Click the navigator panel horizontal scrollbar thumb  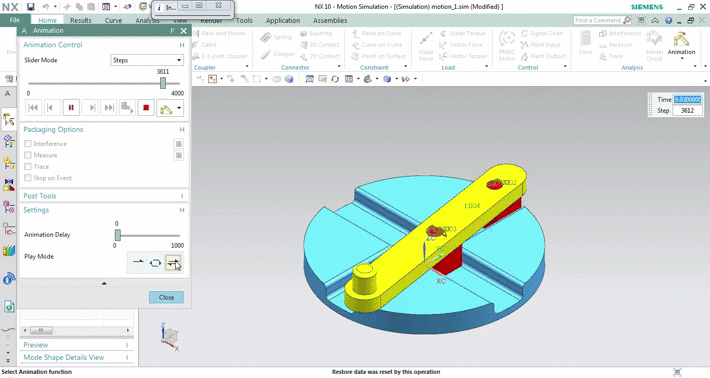click(41, 330)
